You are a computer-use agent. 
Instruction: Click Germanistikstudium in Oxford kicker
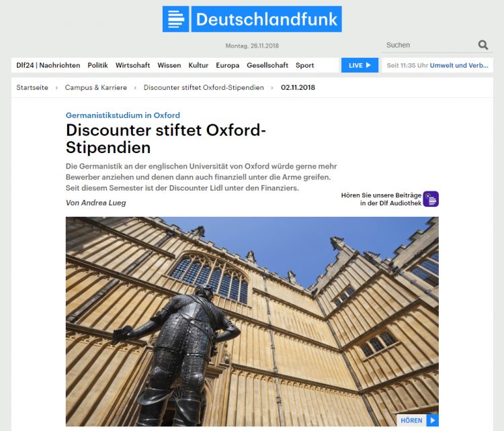[x=123, y=115]
